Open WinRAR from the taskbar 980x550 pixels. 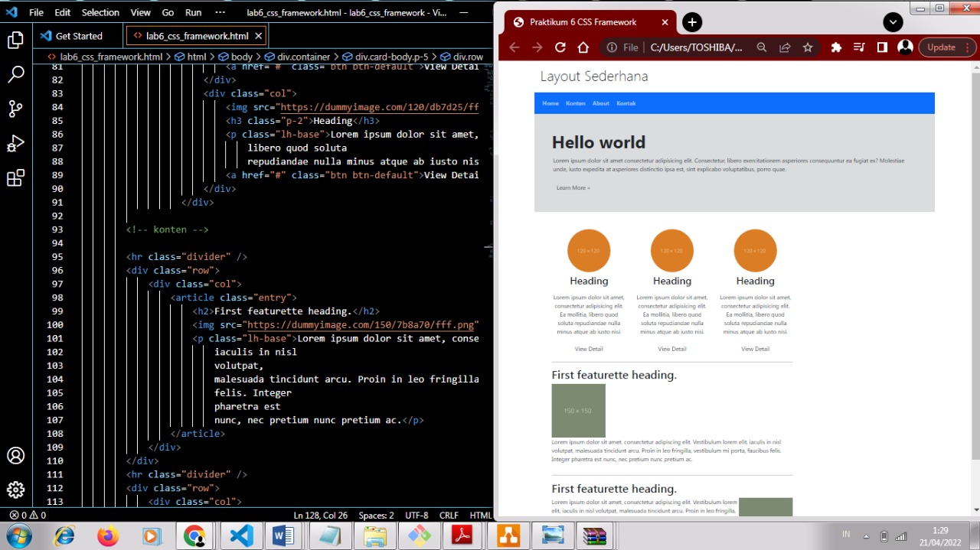(595, 535)
